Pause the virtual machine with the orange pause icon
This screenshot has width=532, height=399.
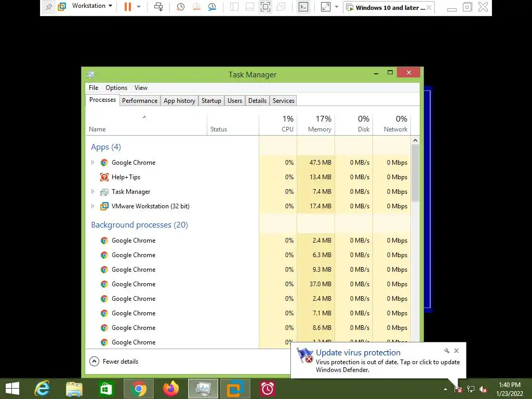click(x=128, y=7)
